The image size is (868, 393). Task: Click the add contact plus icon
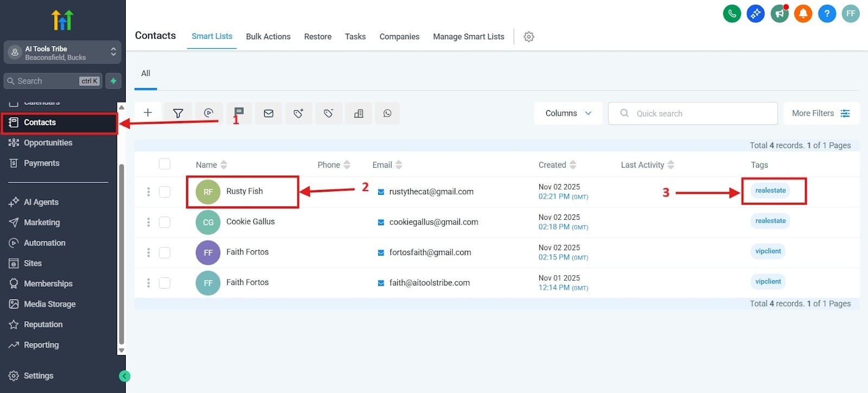click(x=148, y=113)
